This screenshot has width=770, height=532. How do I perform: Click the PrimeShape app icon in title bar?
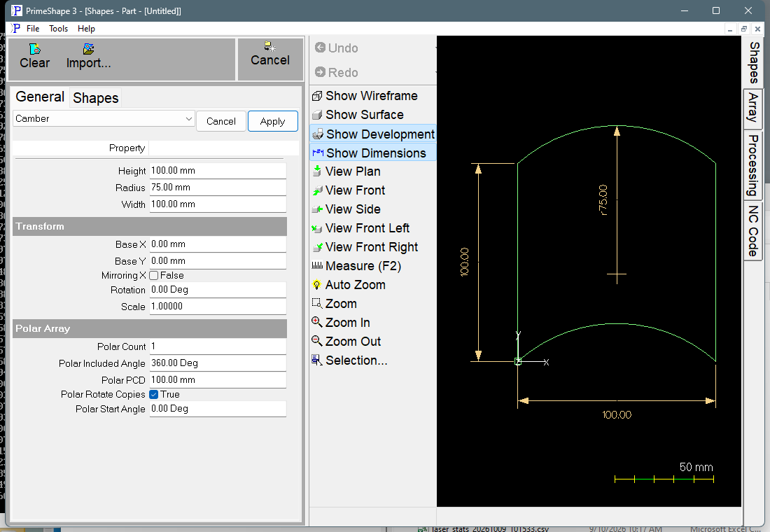(16, 10)
